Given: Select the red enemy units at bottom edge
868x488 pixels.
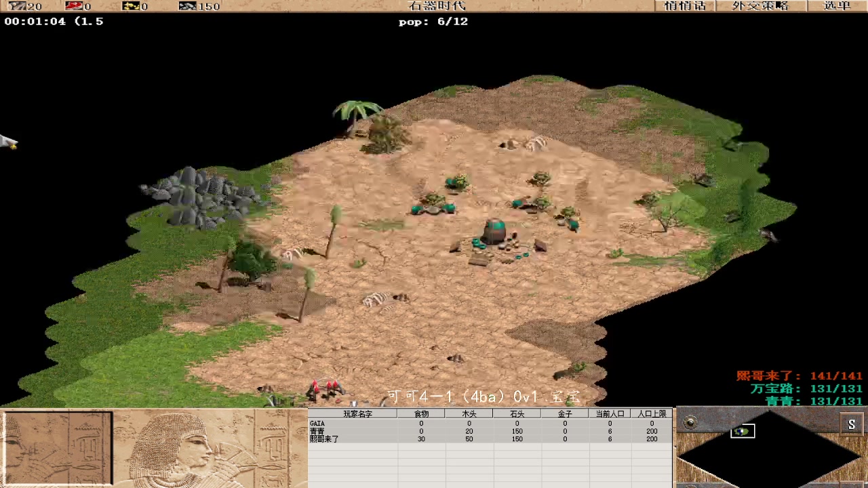Looking at the screenshot, I should (x=325, y=389).
